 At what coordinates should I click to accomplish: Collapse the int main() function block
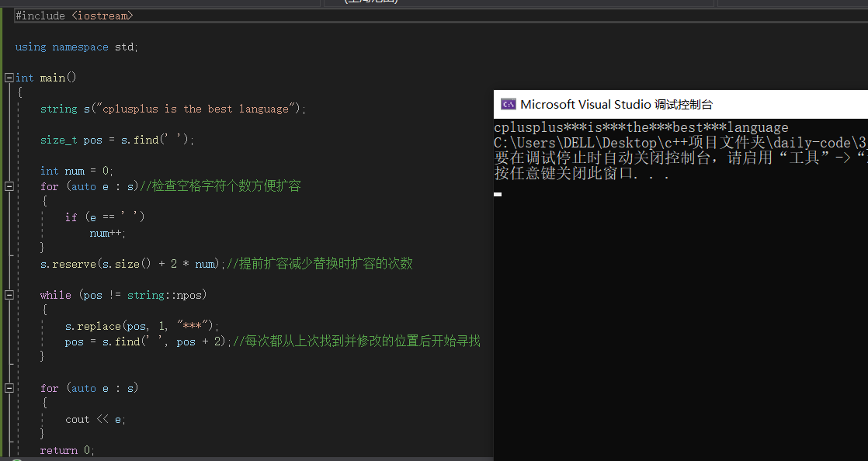(x=9, y=78)
